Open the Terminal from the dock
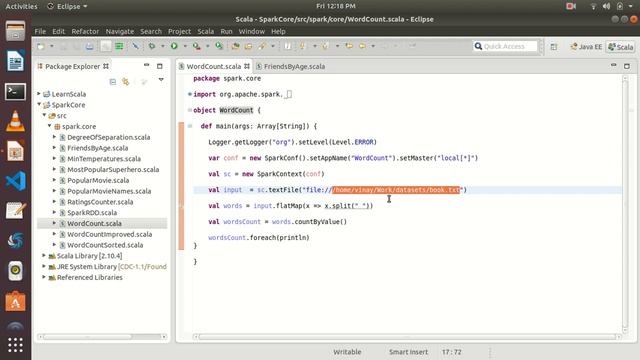This screenshot has height=360, width=640. [16, 92]
